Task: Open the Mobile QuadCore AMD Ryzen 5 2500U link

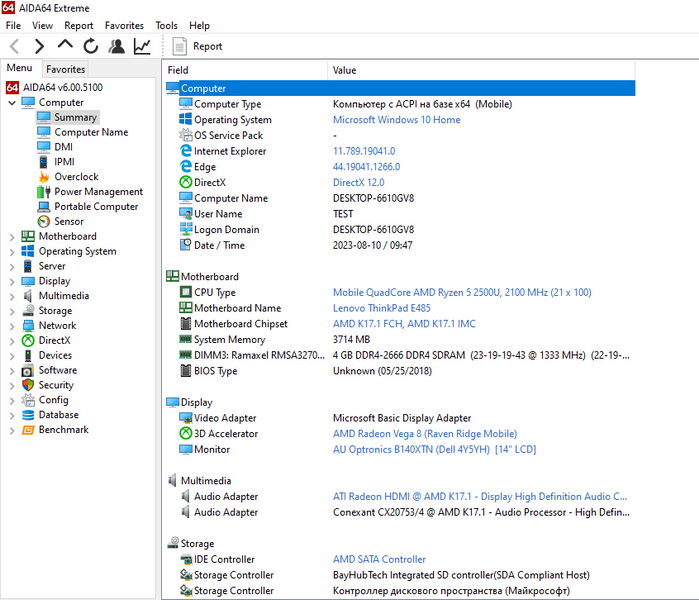Action: pyautogui.click(x=462, y=292)
